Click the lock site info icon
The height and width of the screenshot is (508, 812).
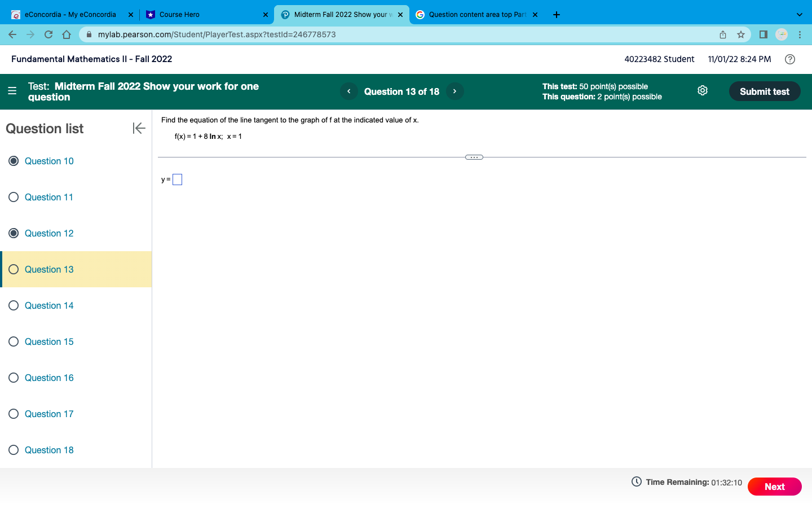pyautogui.click(x=89, y=34)
